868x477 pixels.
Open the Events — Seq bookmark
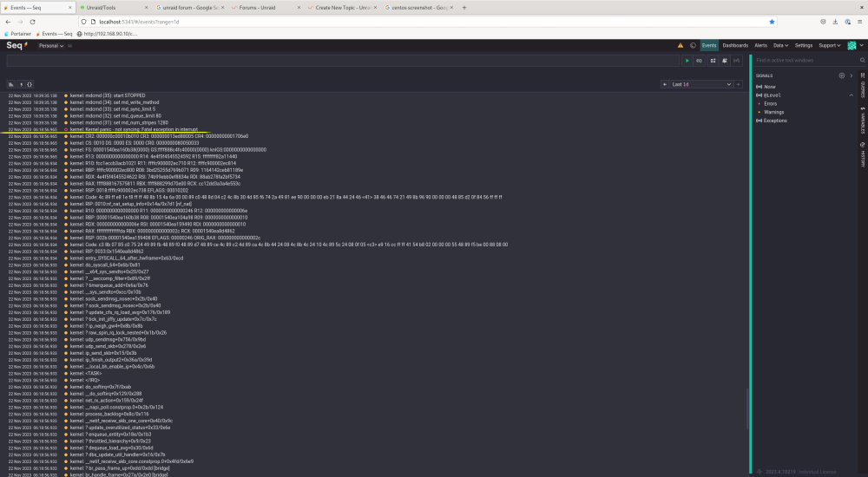pos(54,34)
